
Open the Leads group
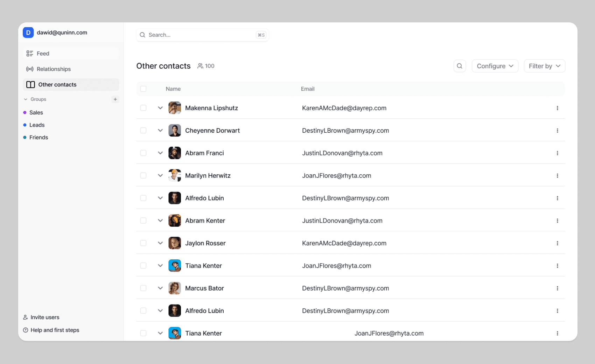tap(37, 125)
